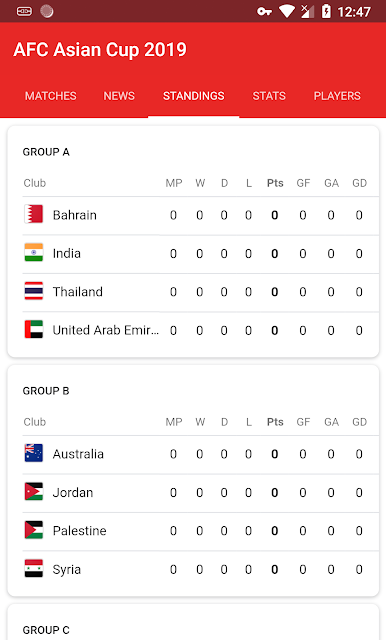386x640 pixels.
Task: Tap the Group C card heading
Action: coord(46,630)
